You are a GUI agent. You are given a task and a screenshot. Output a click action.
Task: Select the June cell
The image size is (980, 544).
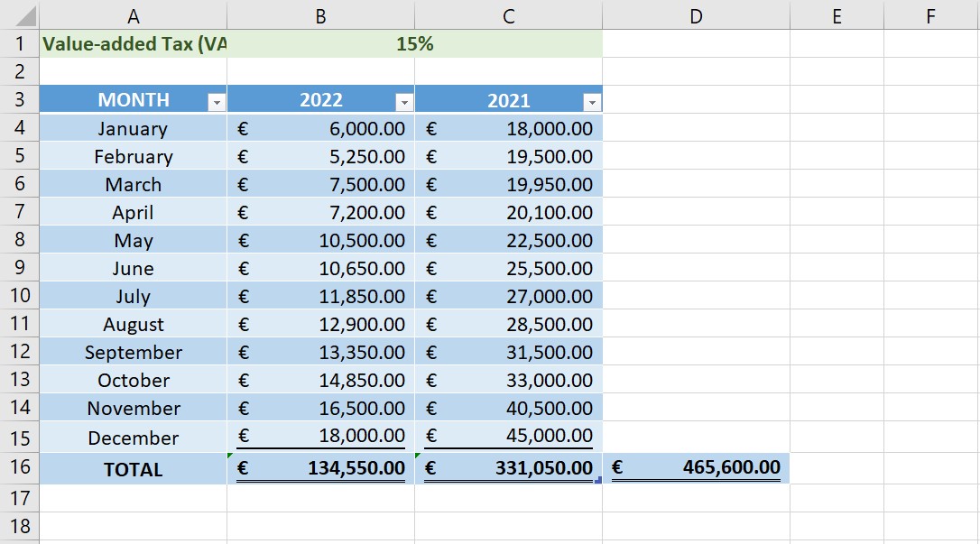[x=134, y=267]
